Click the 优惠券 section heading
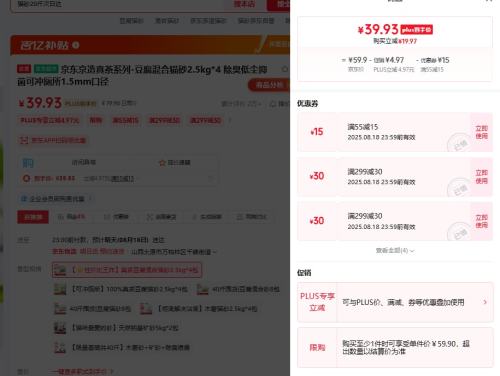Image resolution: width=500 pixels, height=376 pixels. [307, 104]
